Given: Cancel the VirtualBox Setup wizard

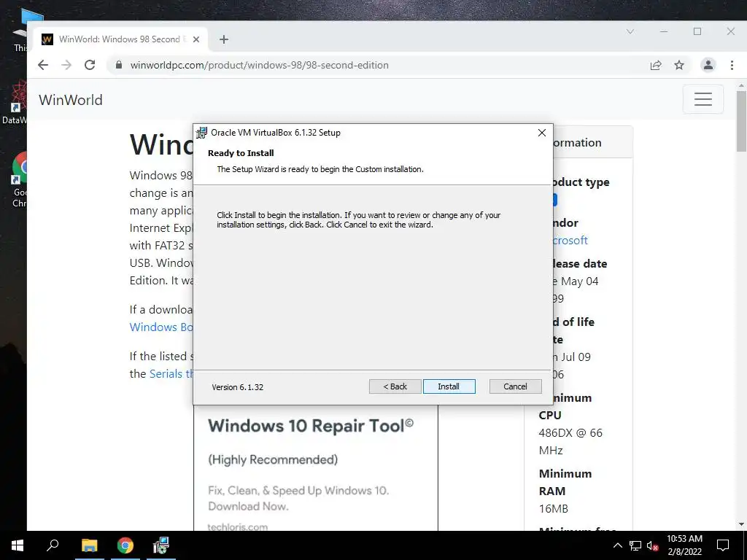Looking at the screenshot, I should [515, 386].
